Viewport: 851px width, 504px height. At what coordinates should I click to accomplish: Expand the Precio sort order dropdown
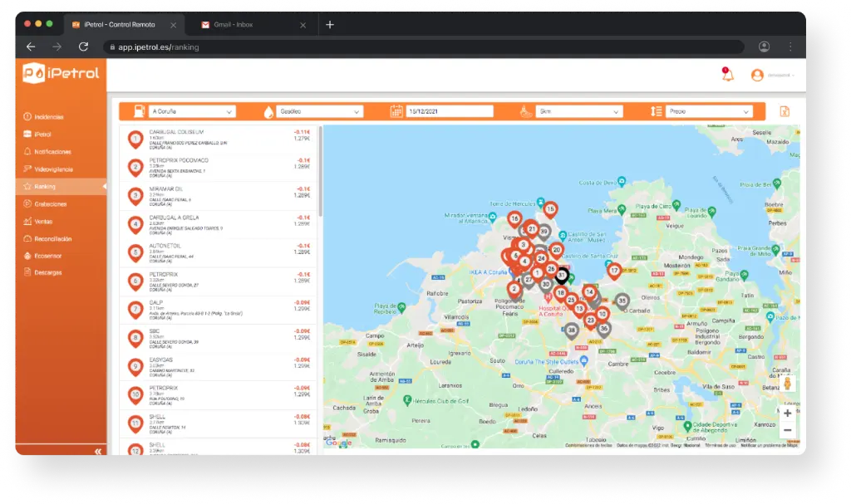[x=709, y=111]
